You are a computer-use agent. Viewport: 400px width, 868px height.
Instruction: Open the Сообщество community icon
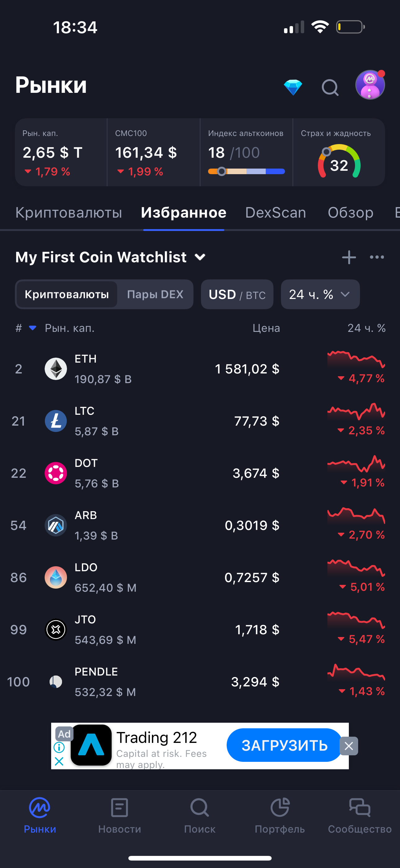tap(360, 808)
